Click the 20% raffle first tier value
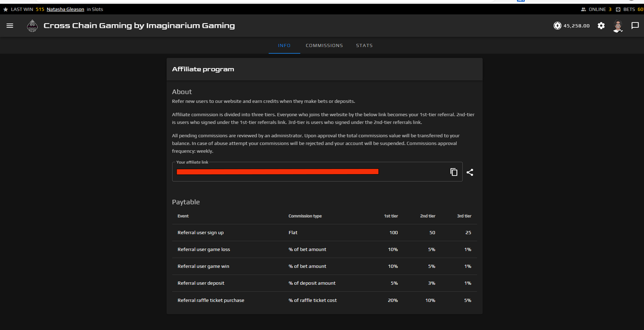This screenshot has height=330, width=644. 393,300
